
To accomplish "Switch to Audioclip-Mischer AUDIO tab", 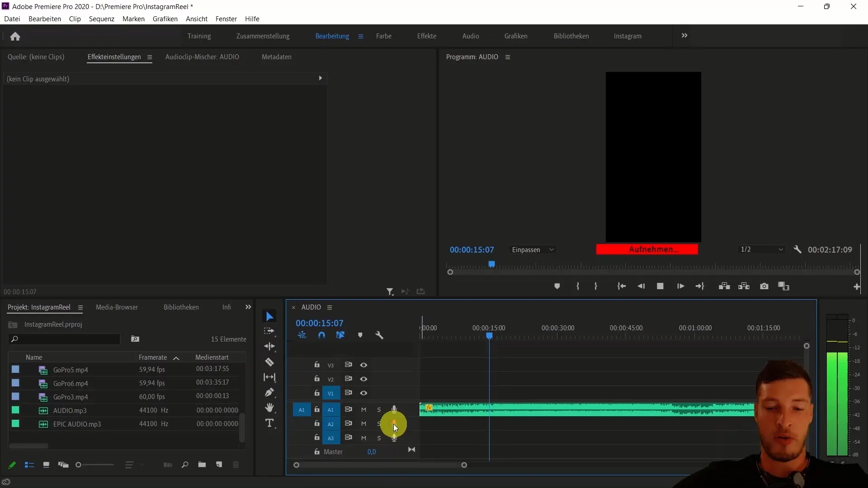I will (202, 57).
